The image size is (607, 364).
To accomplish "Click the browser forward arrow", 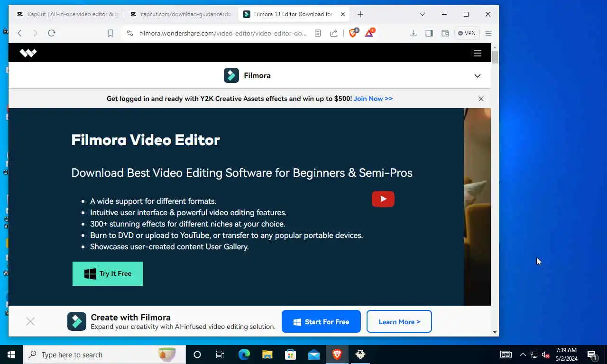I will (35, 33).
